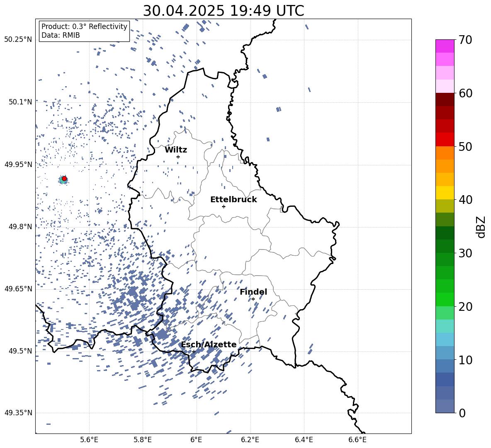Image resolution: width=491 pixels, height=448 pixels.
Task: Click the dBZ colorbar axis label
Action: pyautogui.click(x=481, y=227)
